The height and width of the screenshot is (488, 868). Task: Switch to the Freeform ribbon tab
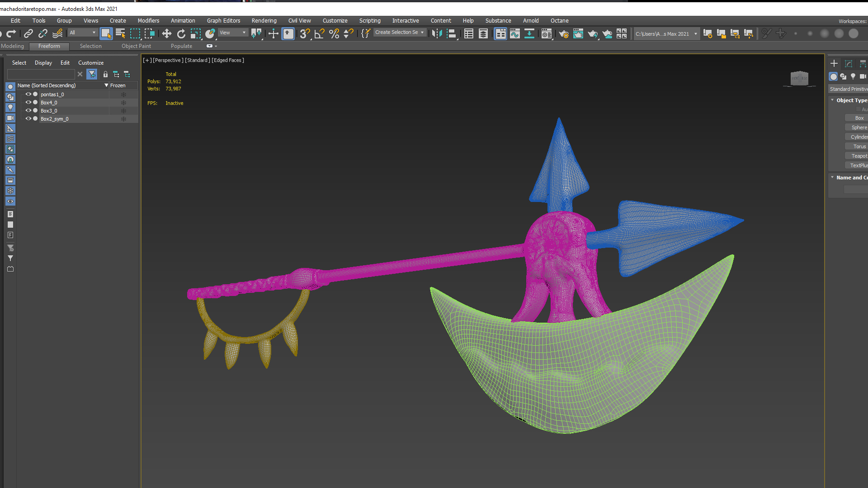click(49, 46)
